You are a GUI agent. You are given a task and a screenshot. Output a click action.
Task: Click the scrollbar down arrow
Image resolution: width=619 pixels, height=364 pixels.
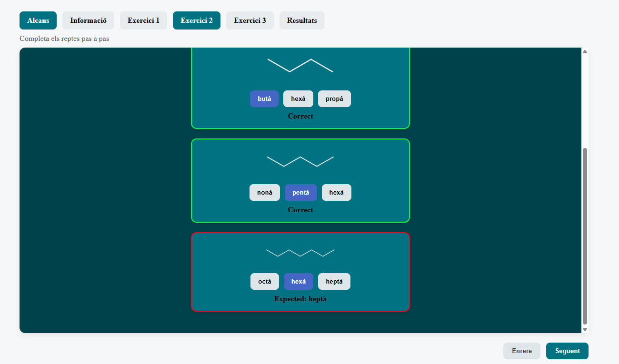(585, 329)
